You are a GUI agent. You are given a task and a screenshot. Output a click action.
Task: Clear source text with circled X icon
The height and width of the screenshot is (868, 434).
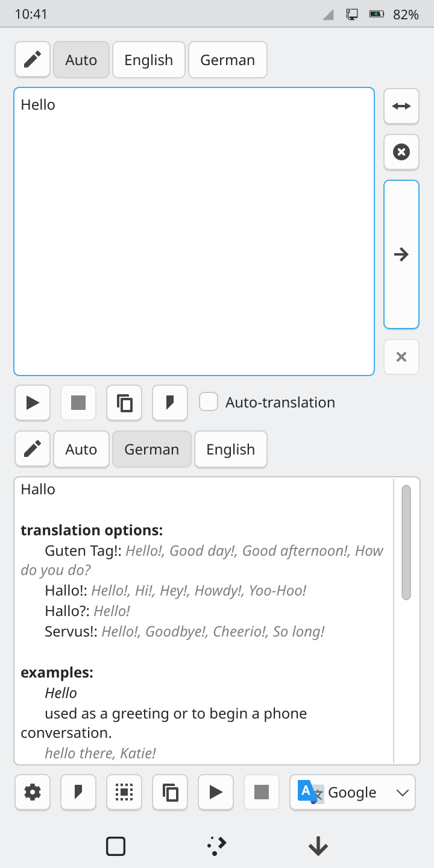click(401, 152)
